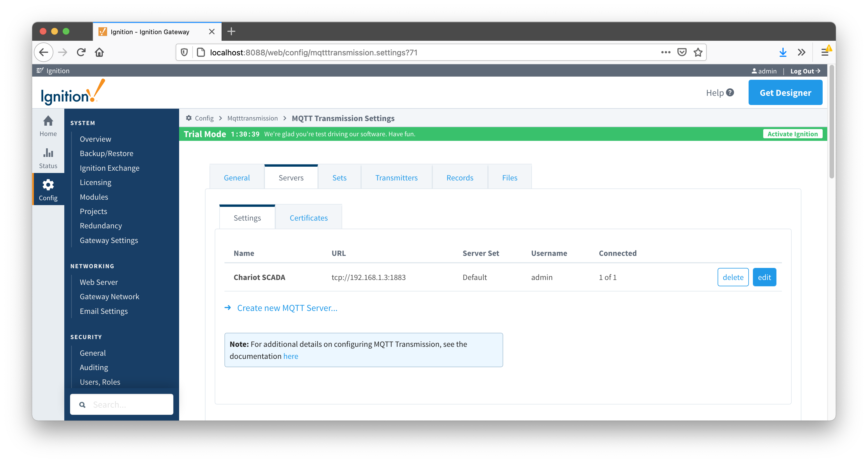The image size is (868, 463).
Task: Go to Licensing in sidebar
Action: pyautogui.click(x=95, y=182)
